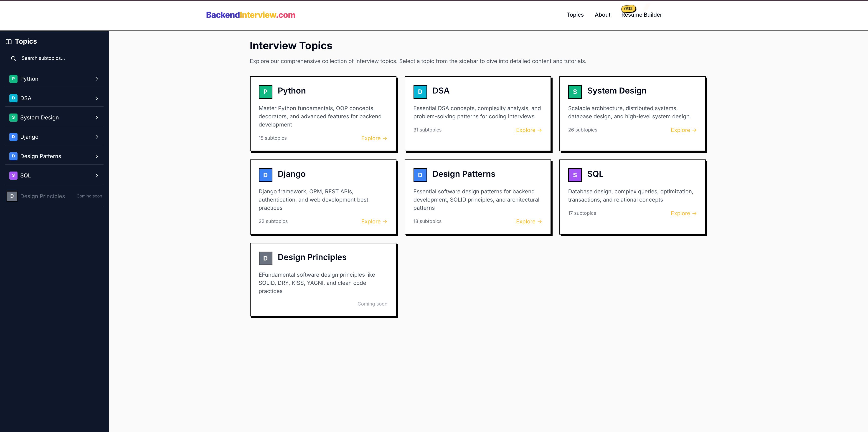Click the yellow FREE badge above Resume Builder

[628, 8]
